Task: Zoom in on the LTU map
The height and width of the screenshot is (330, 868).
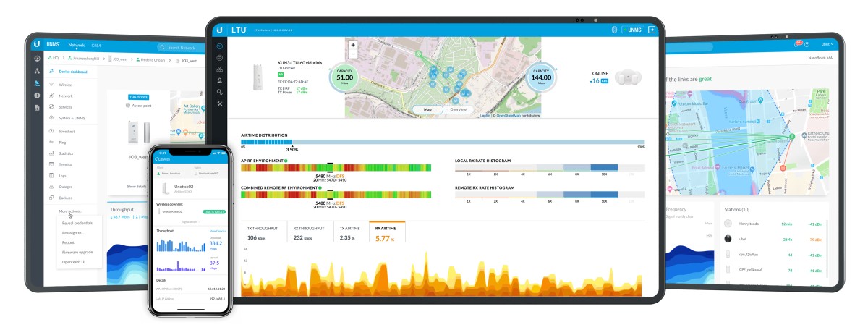Action: point(353,46)
